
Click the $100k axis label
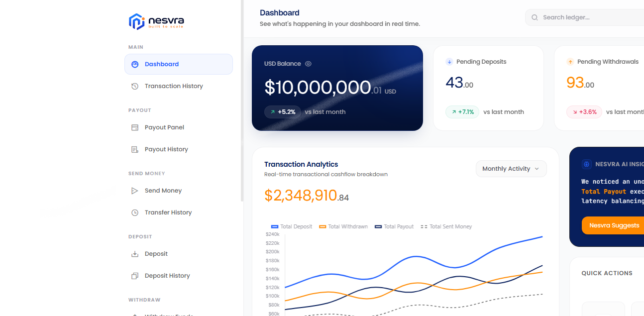[273, 296]
